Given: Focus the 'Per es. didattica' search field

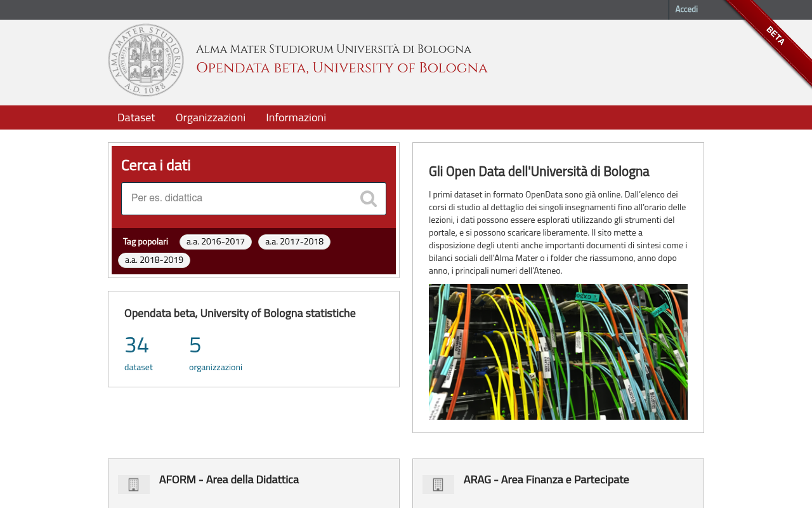Looking at the screenshot, I should click(x=254, y=199).
